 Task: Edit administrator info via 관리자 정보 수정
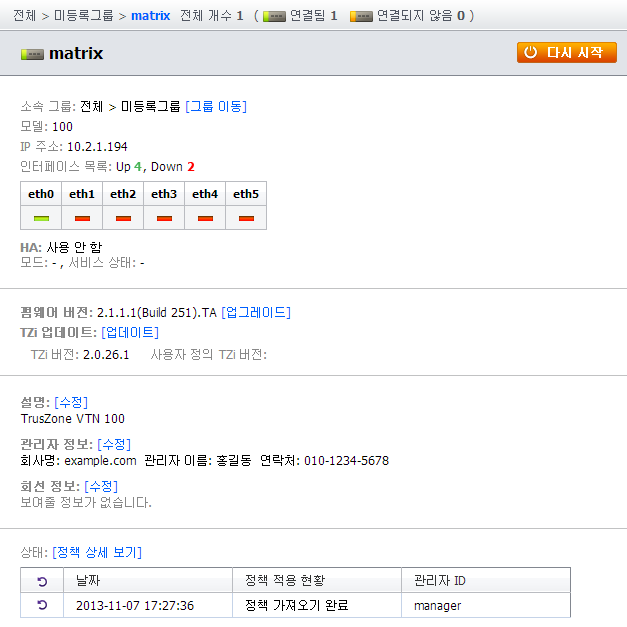pos(113,444)
